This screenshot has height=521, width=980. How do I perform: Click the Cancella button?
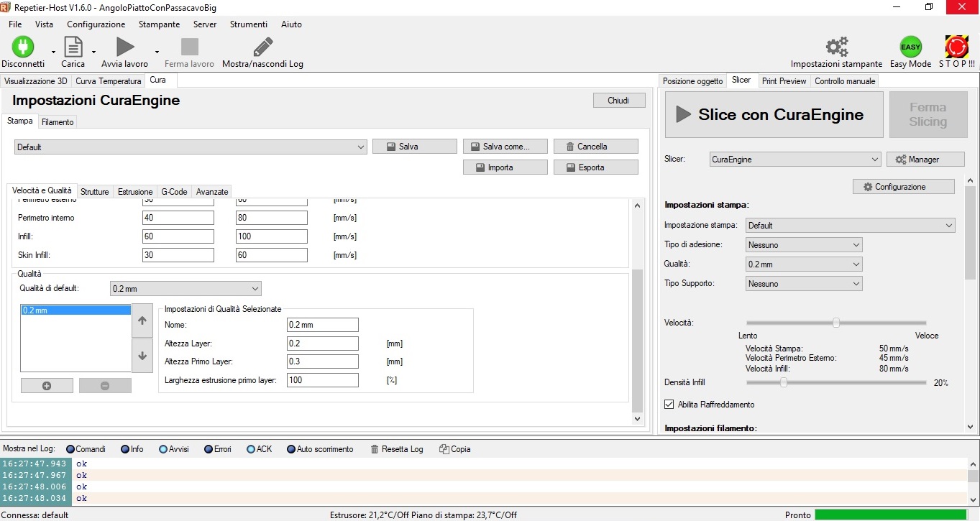point(596,147)
